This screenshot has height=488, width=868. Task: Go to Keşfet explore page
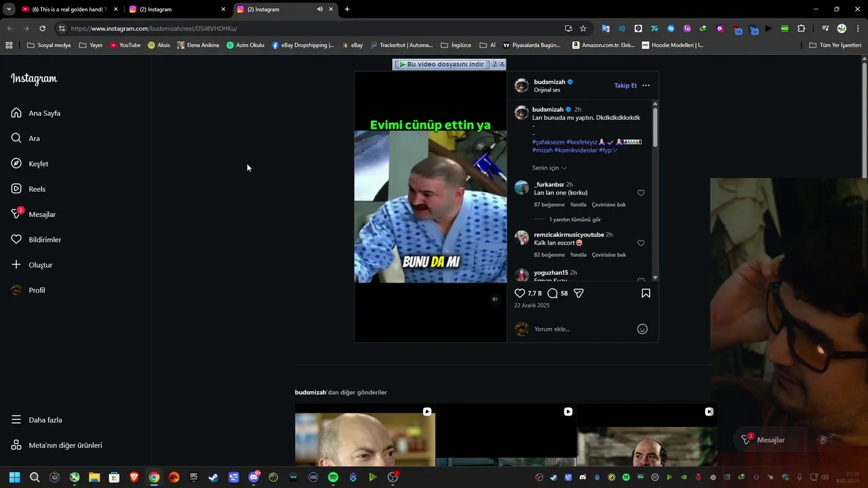30,163
